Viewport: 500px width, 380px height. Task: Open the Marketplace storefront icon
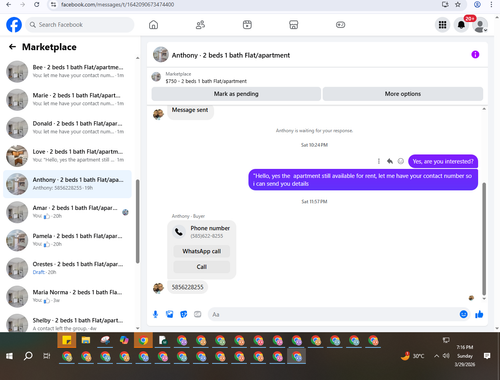tap(294, 25)
